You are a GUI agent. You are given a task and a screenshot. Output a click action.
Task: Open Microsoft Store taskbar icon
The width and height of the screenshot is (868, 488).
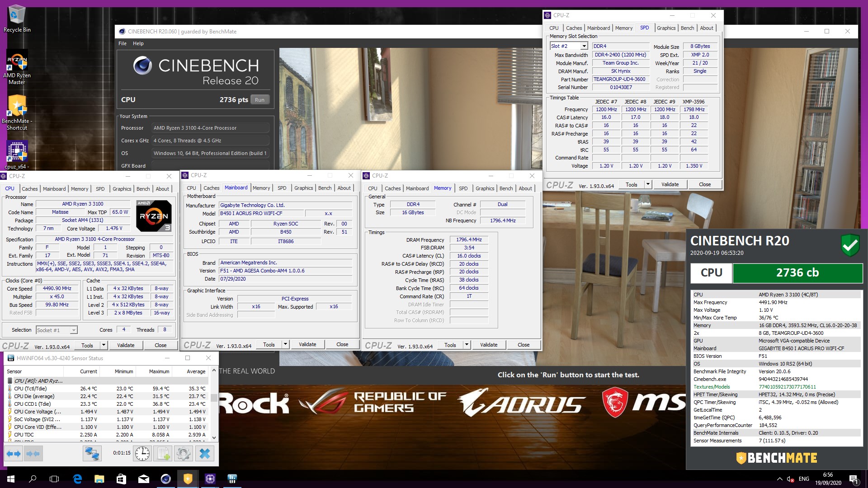coord(122,479)
